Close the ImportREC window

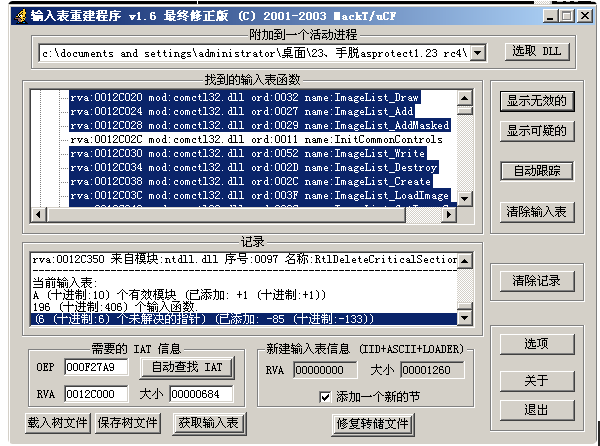pyautogui.click(x=585, y=16)
